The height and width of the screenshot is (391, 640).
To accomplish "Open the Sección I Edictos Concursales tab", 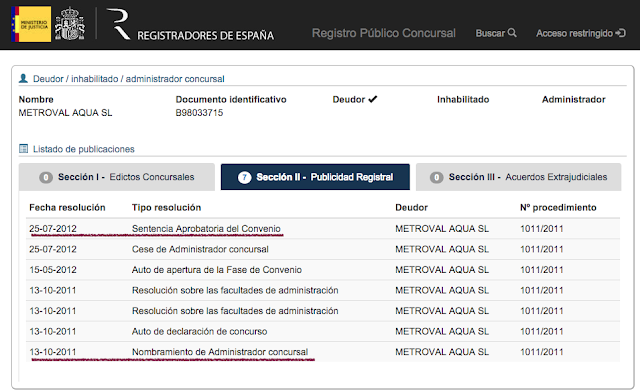I will (x=117, y=177).
